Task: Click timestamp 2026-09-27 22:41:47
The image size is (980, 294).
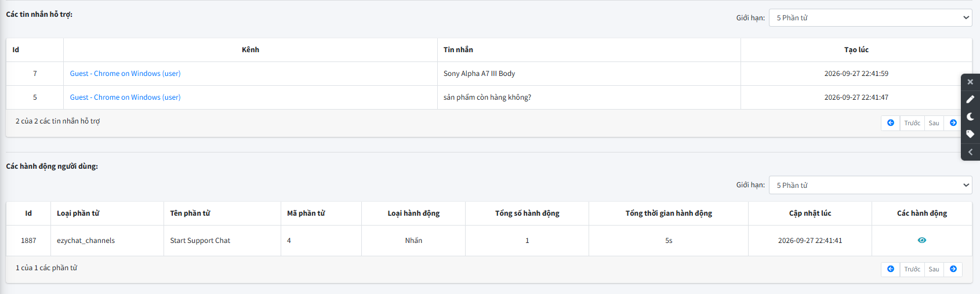Action: pyautogui.click(x=856, y=97)
